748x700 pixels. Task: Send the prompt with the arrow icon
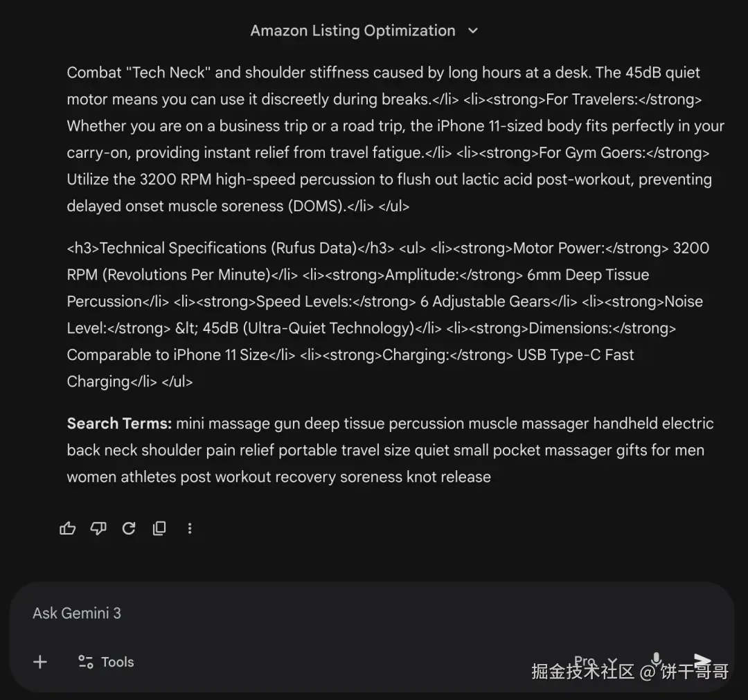click(702, 660)
